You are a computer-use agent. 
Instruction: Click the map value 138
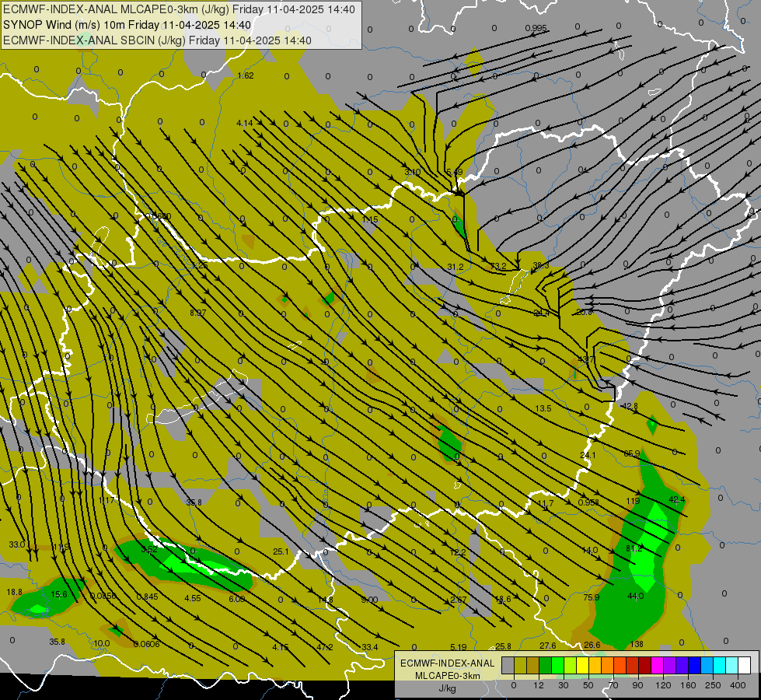637,644
